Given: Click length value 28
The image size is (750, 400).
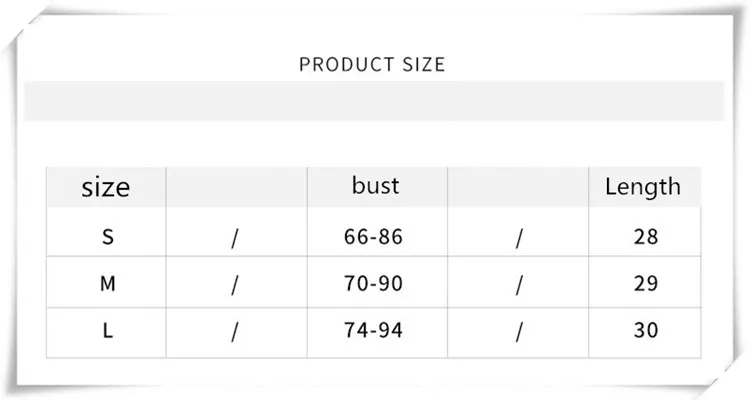Looking at the screenshot, I should [646, 236].
